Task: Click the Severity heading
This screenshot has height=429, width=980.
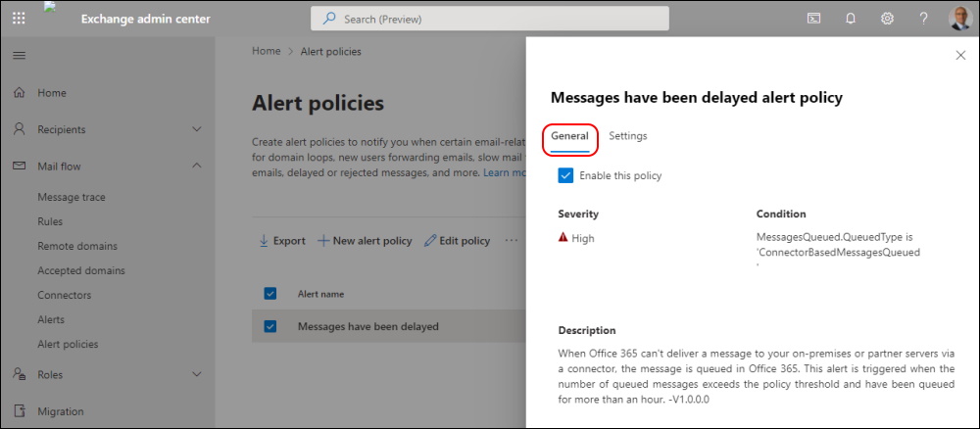Action: (578, 214)
